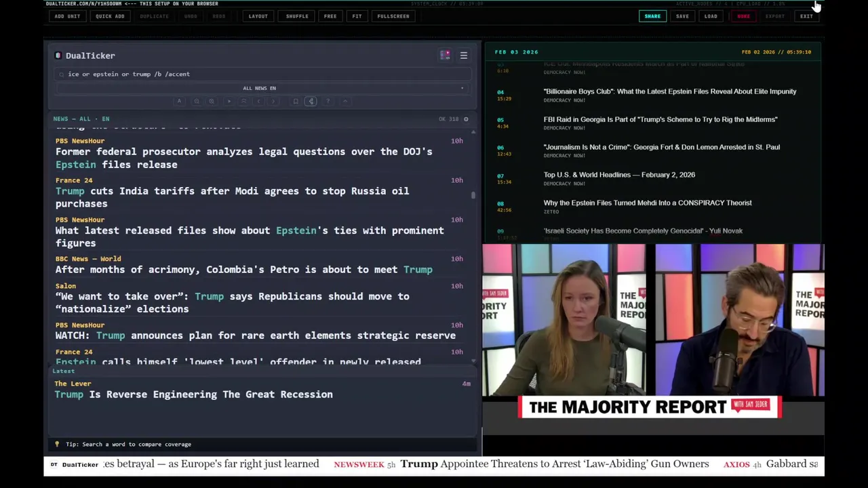This screenshot has height=488, width=868.
Task: Open feed settings gear next to OK 318
Action: click(466, 119)
